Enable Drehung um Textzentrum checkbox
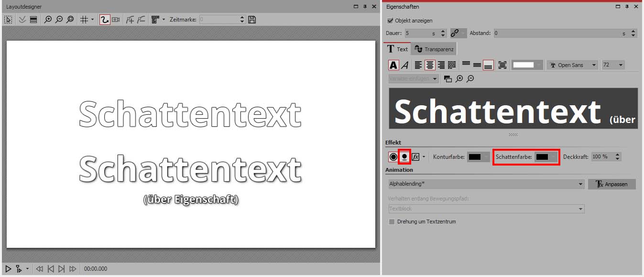The image size is (644, 277). (392, 222)
